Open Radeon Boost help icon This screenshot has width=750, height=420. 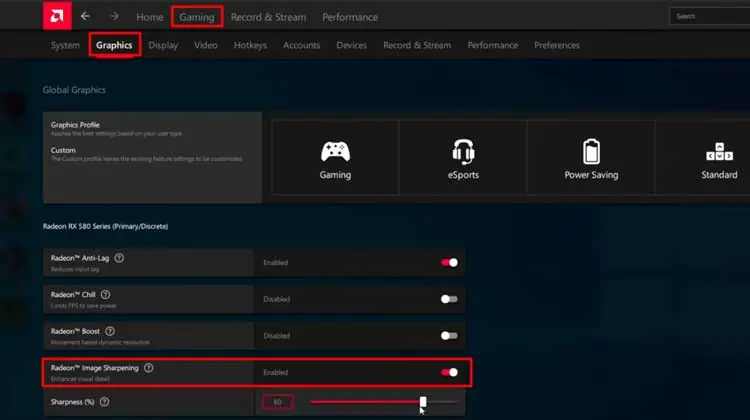110,331
